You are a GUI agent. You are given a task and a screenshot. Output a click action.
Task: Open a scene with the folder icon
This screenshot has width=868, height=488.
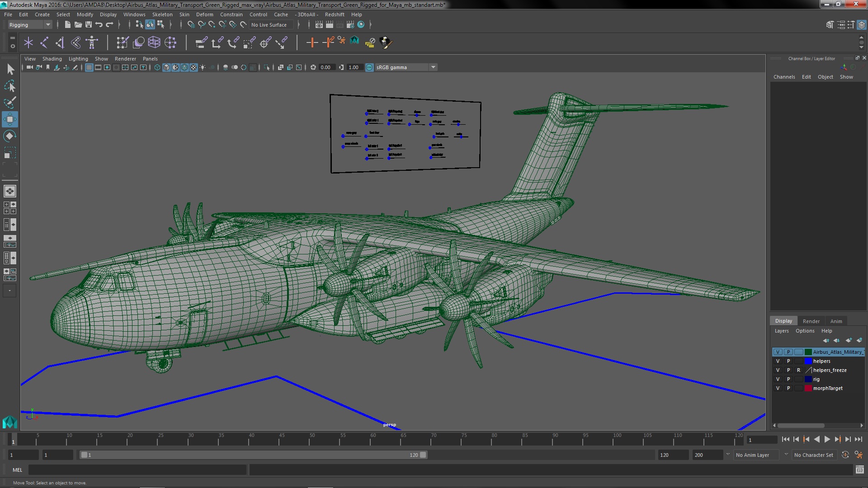coord(78,24)
